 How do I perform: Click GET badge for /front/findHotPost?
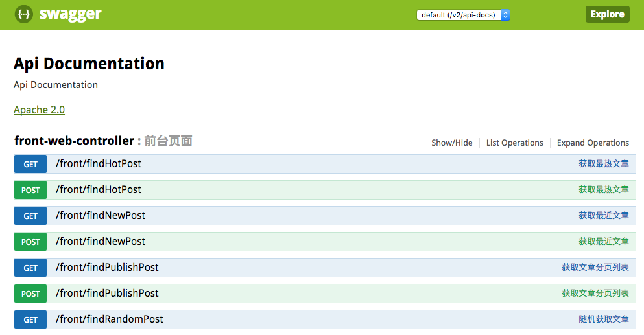pyautogui.click(x=30, y=164)
